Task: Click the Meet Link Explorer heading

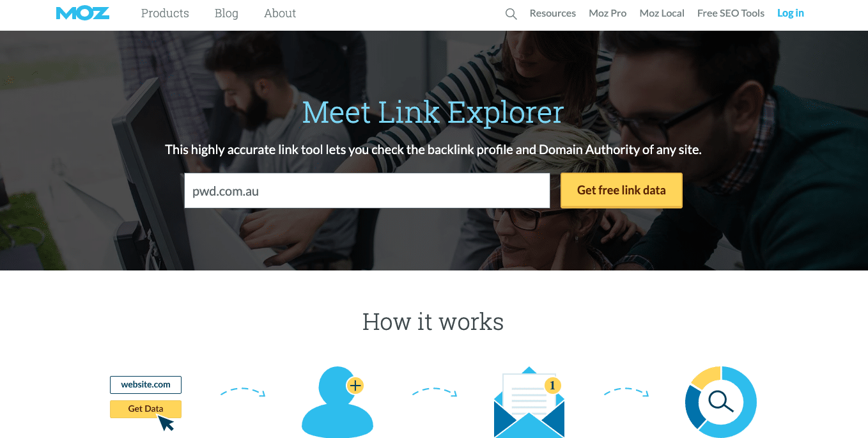Action: [433, 113]
